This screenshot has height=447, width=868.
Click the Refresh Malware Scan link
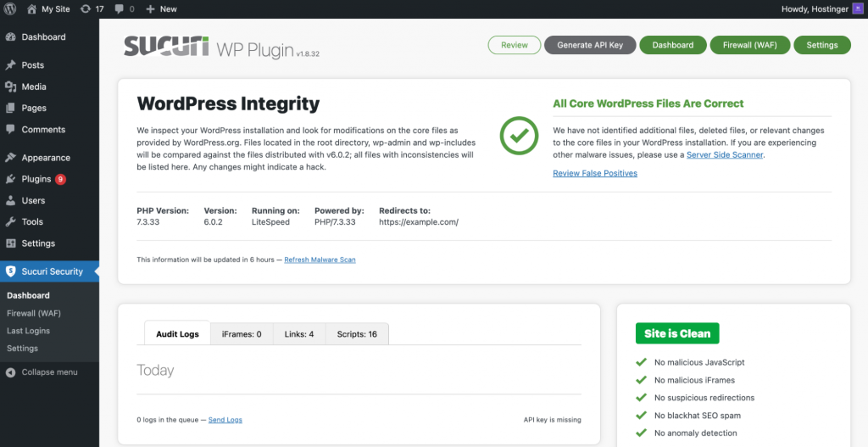point(320,260)
